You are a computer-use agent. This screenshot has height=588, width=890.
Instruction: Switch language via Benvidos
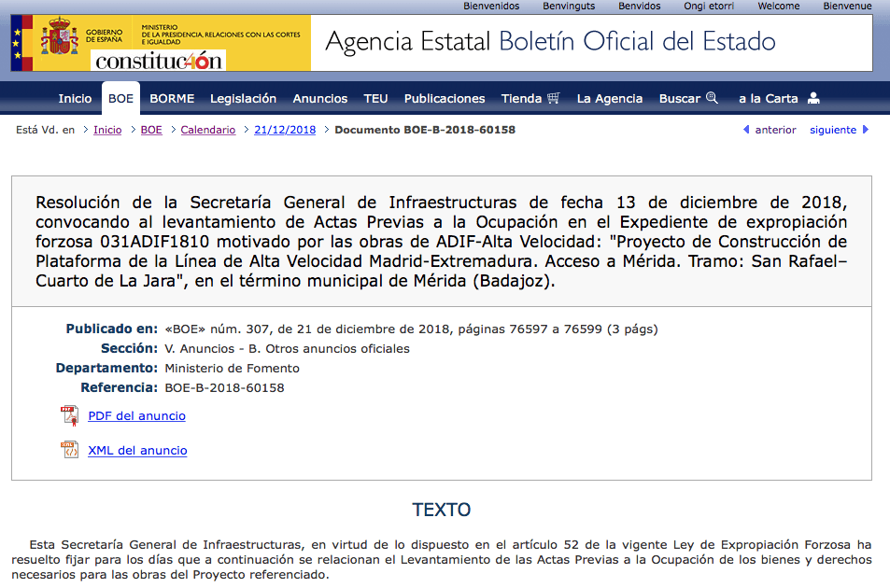pyautogui.click(x=639, y=6)
